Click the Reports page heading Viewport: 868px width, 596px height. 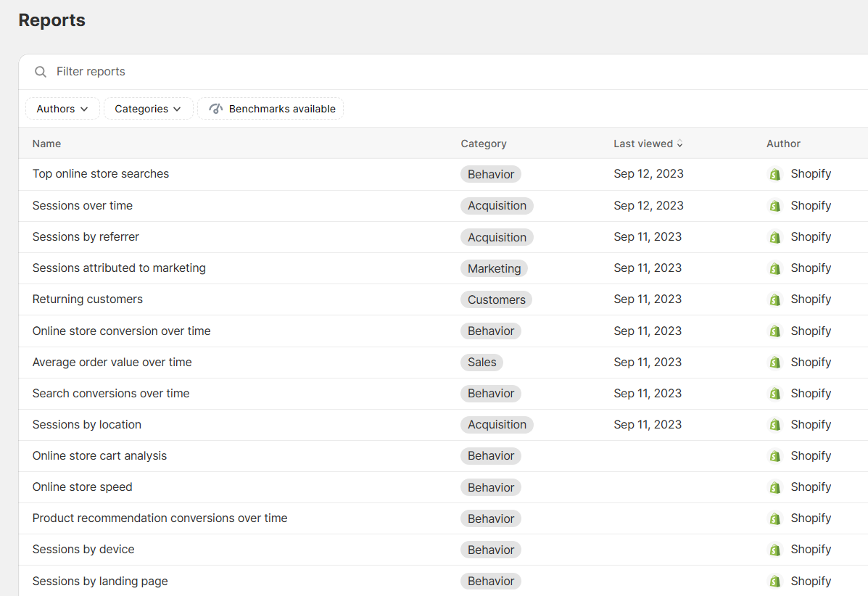click(51, 20)
